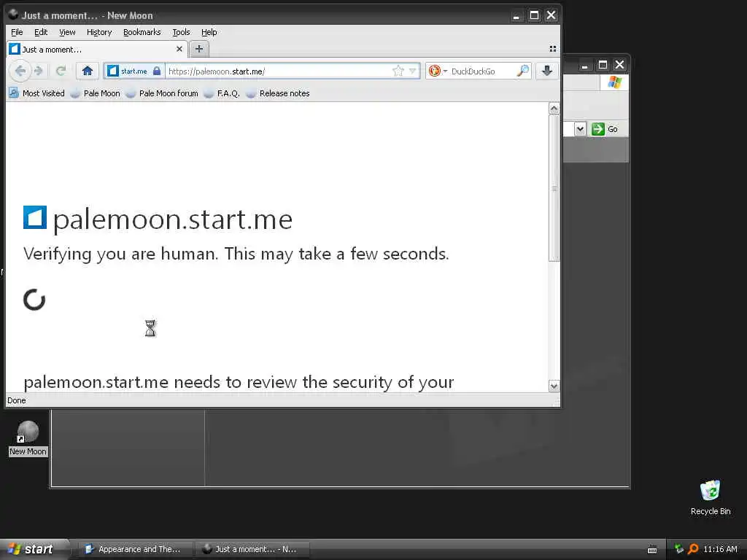Image resolution: width=747 pixels, height=560 pixels.
Task: Reload the page with the refresh icon
Action: click(61, 71)
